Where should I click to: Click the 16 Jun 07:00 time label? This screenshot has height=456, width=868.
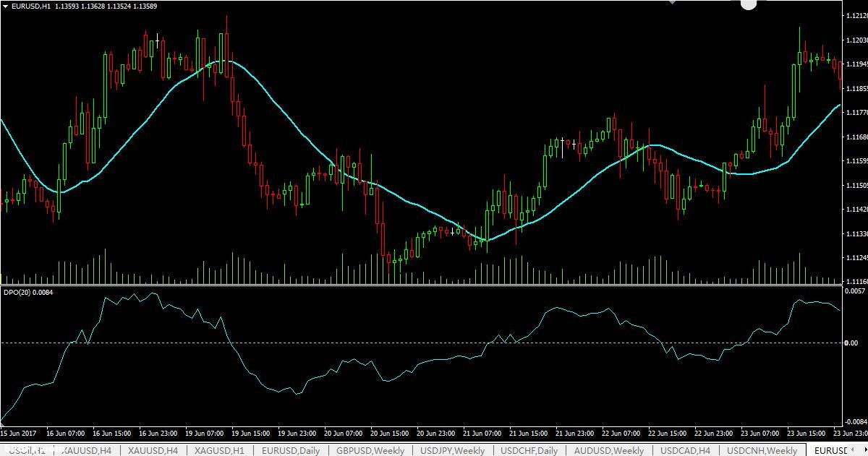65,434
